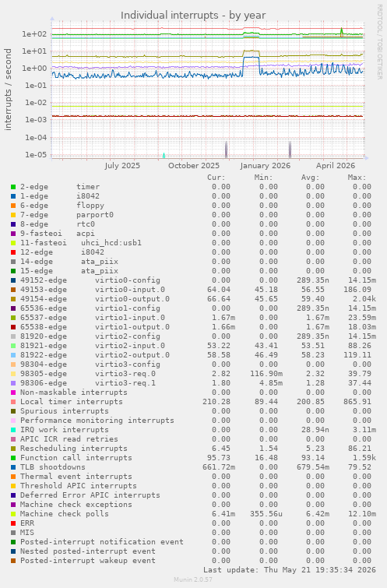Click the orange 6-edge floppy legend swatch

(13, 206)
